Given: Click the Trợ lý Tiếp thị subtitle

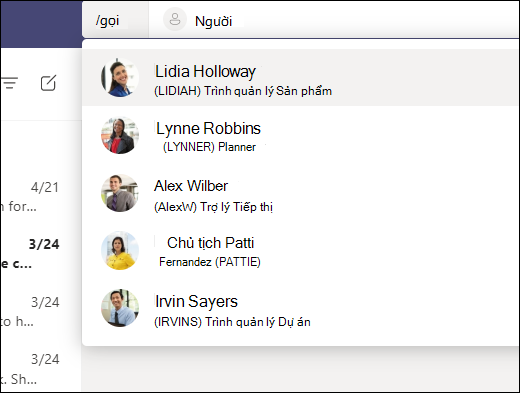Looking at the screenshot, I should [236, 207].
